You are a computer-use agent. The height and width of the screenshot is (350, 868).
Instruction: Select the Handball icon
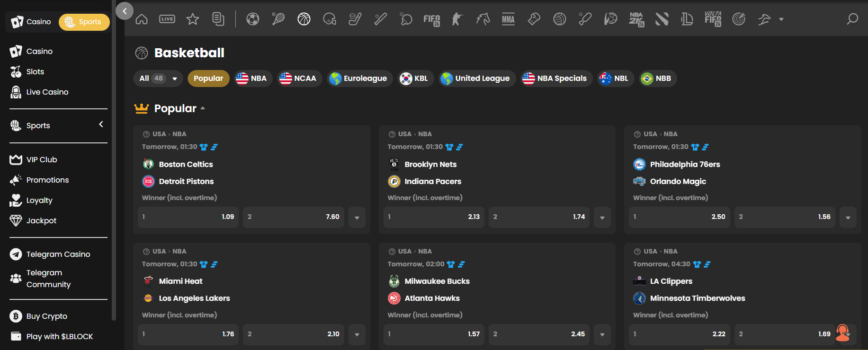click(611, 19)
